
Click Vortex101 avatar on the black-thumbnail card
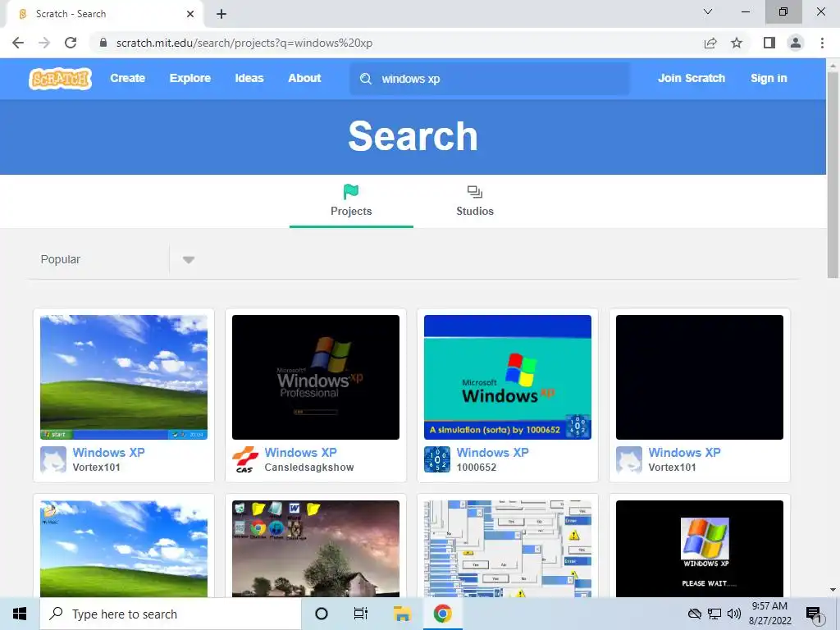click(629, 459)
